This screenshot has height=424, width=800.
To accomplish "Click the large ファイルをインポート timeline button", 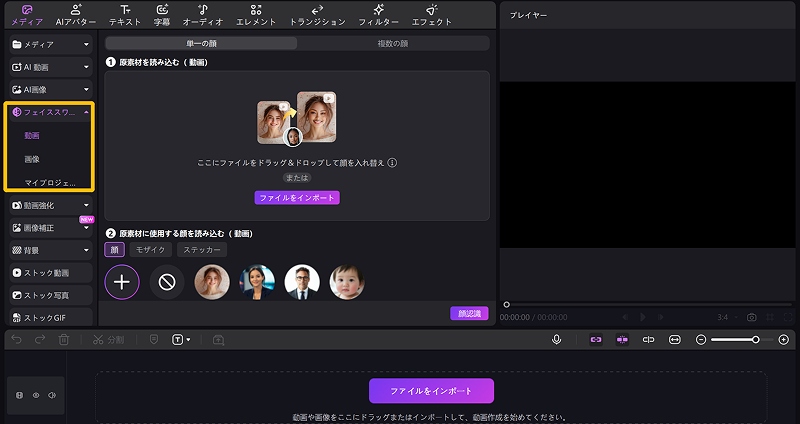I will point(431,391).
